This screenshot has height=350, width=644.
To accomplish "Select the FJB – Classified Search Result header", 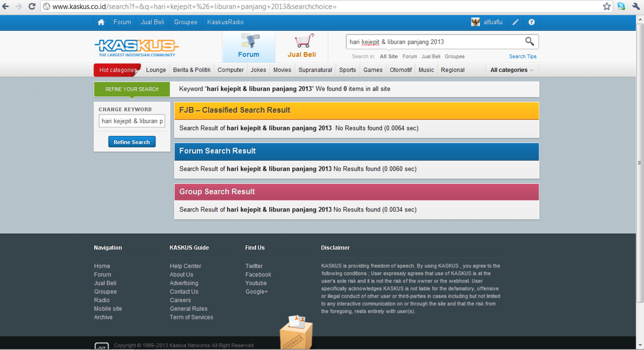I will point(357,110).
